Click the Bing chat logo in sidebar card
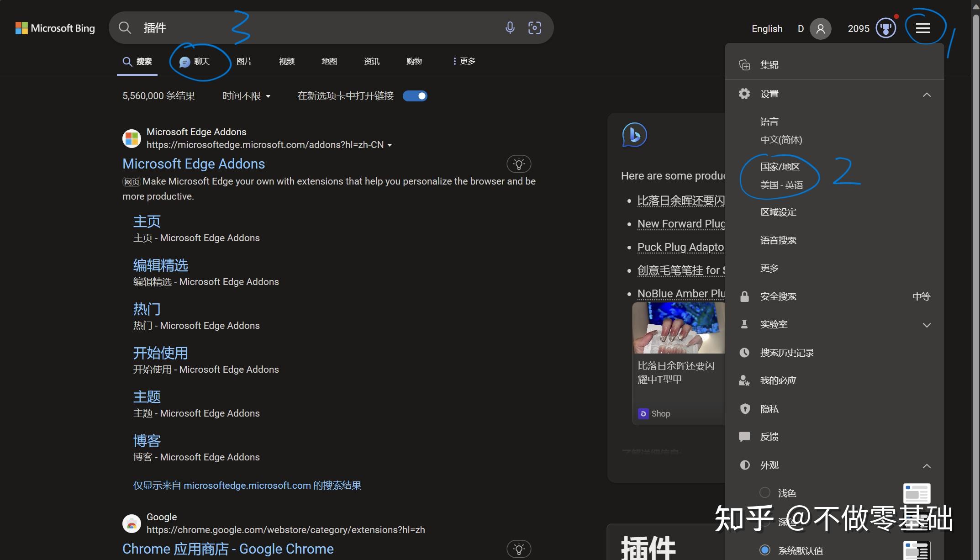Screen dimensions: 980x560 click(x=635, y=135)
